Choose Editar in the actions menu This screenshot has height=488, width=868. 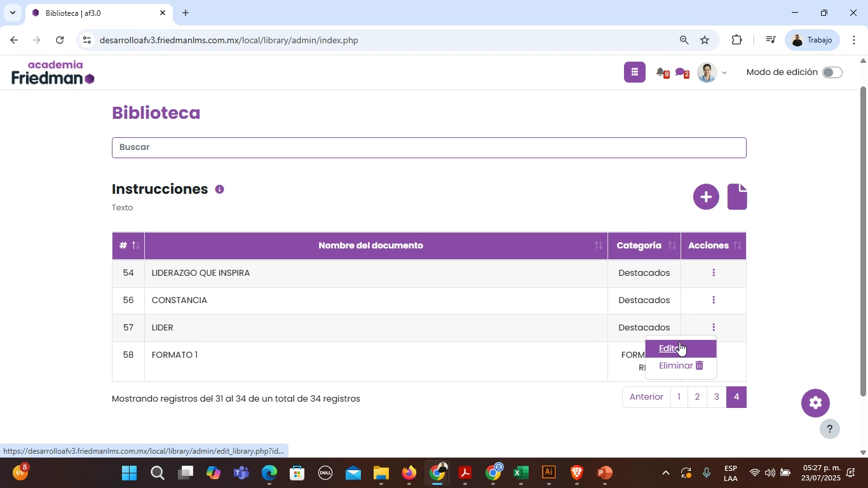coord(681,348)
